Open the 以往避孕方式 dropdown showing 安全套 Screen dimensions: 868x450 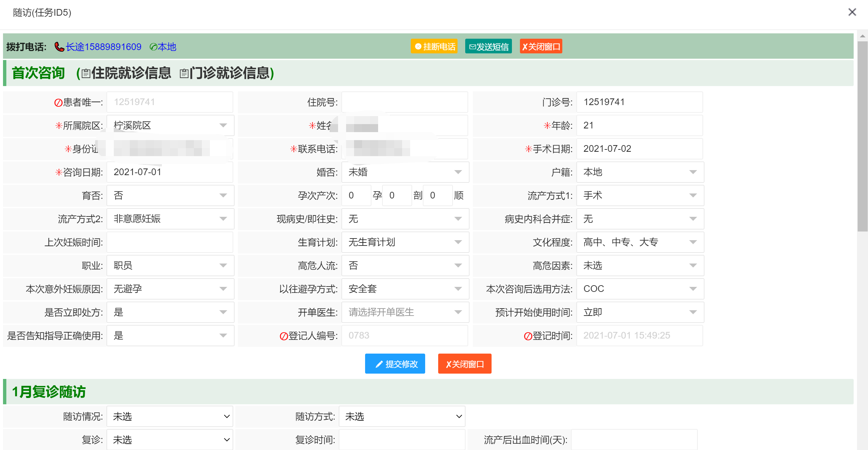tap(405, 289)
